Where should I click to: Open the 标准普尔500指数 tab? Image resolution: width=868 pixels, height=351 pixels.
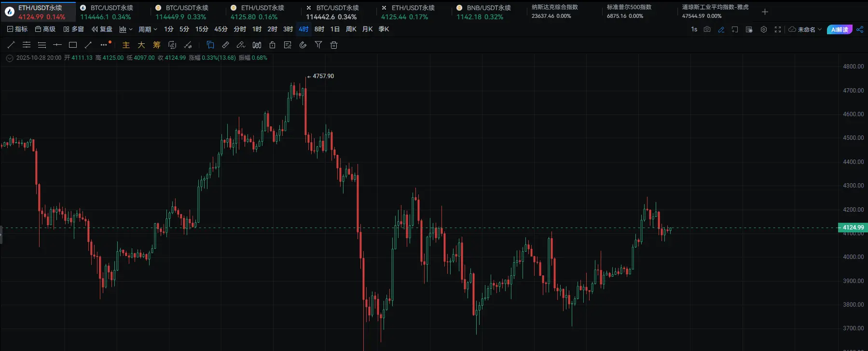640,12
